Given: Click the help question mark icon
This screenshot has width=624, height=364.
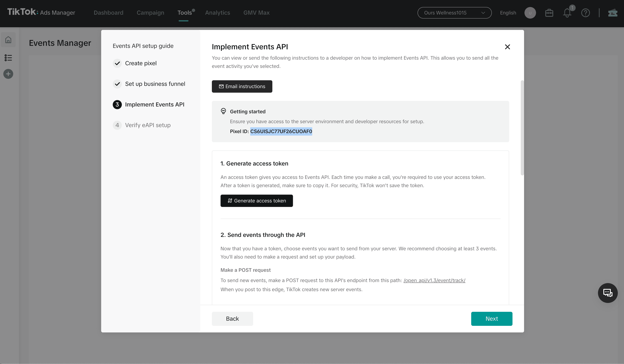Looking at the screenshot, I should click(585, 13).
